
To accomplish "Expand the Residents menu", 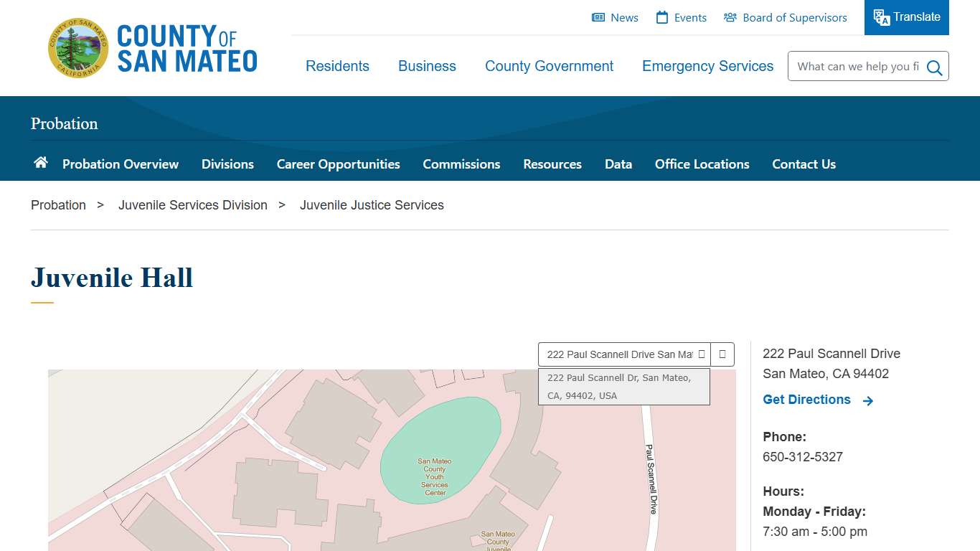I will (x=337, y=66).
